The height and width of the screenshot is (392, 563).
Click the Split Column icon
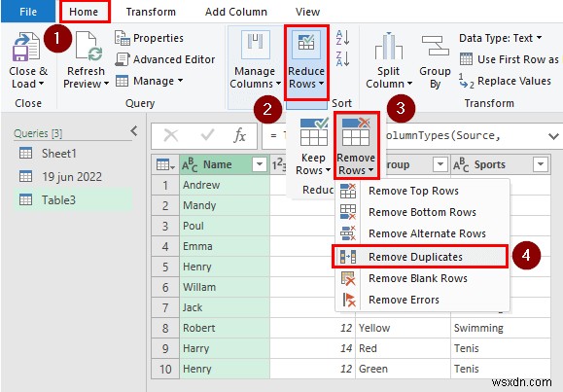point(389,46)
